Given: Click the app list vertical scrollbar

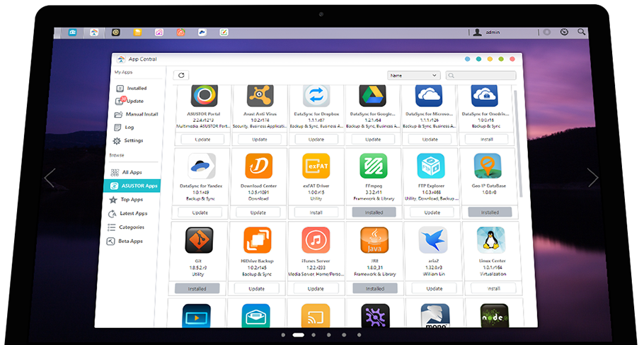Looking at the screenshot, I should (x=517, y=144).
